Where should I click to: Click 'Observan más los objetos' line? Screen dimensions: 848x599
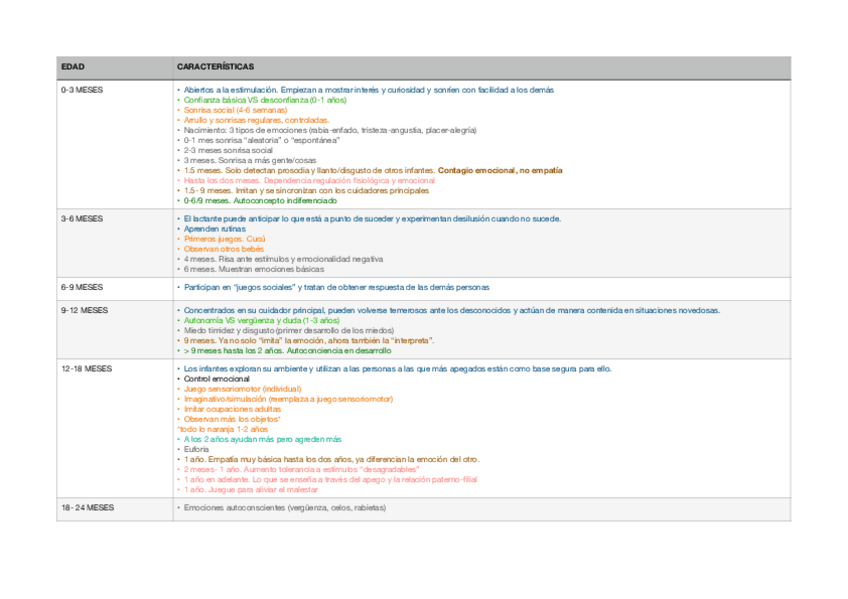[232, 419]
